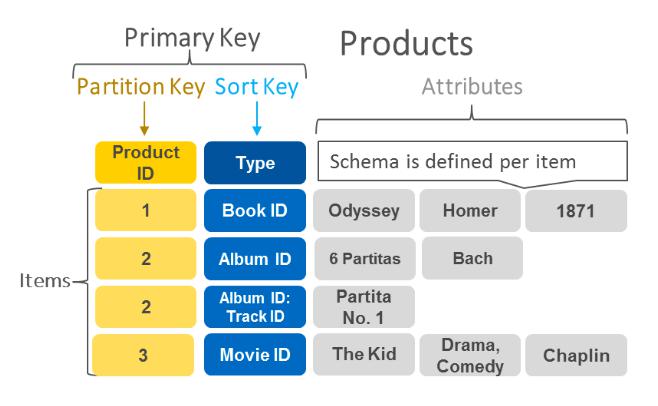
Task: Select the dark blue Type header
Action: [x=255, y=163]
